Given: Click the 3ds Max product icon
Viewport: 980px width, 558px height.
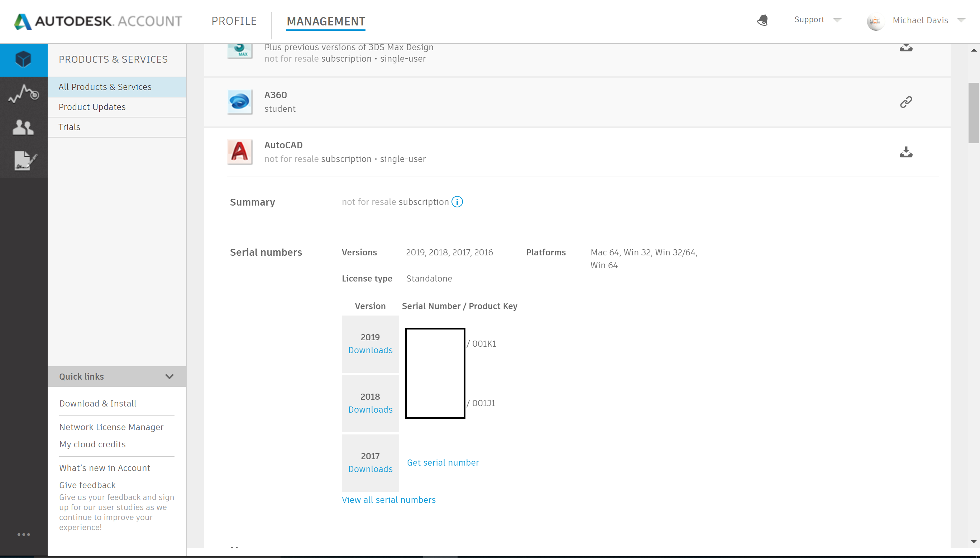Looking at the screenshot, I should 240,50.
